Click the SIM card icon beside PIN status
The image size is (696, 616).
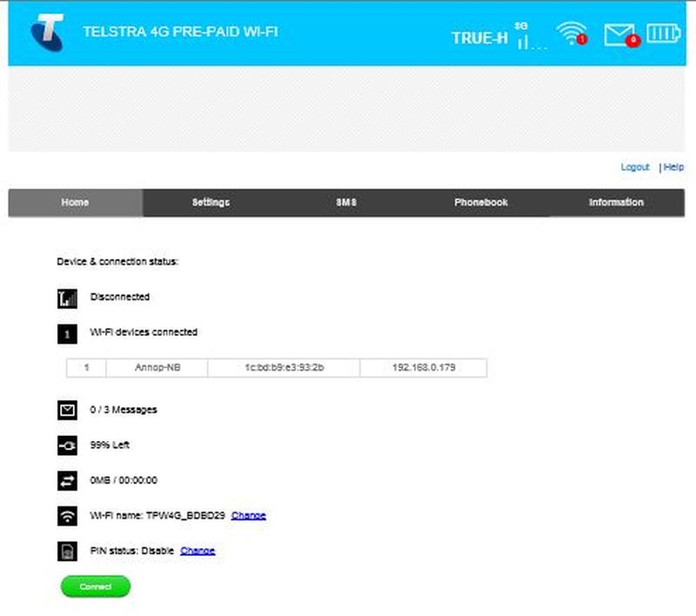point(67,552)
